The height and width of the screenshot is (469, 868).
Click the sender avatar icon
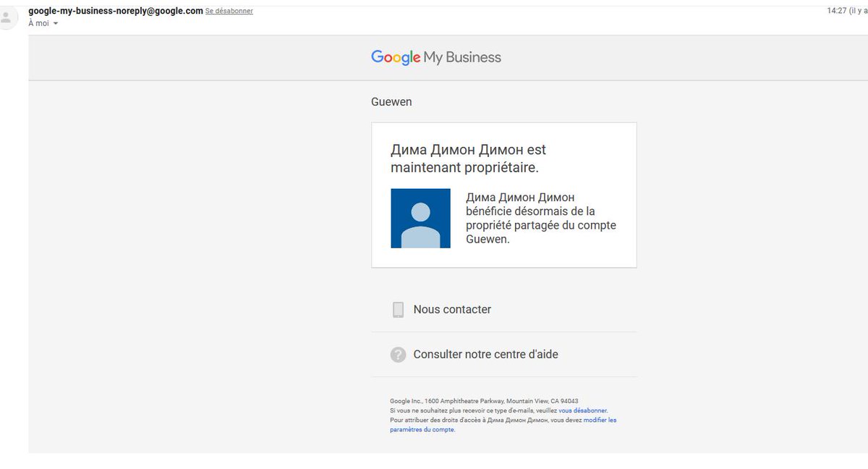[7, 17]
